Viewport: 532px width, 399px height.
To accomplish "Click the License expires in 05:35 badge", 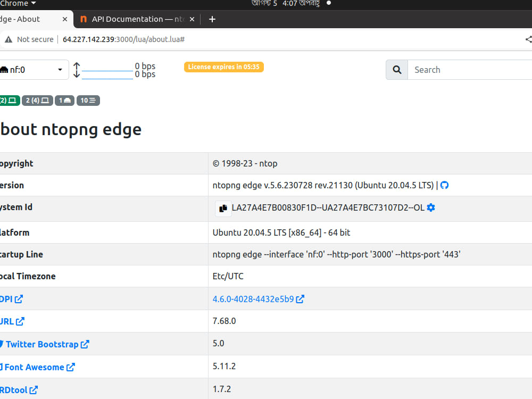I will coord(224,67).
